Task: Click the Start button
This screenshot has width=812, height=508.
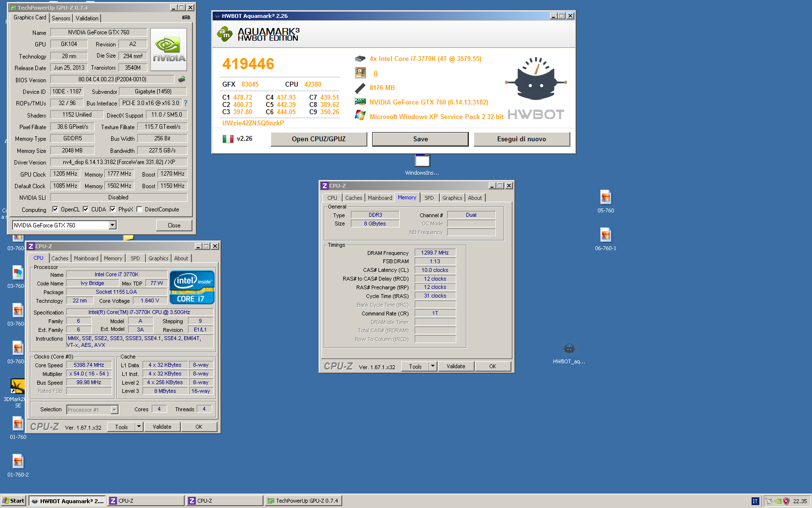Action: [14, 501]
